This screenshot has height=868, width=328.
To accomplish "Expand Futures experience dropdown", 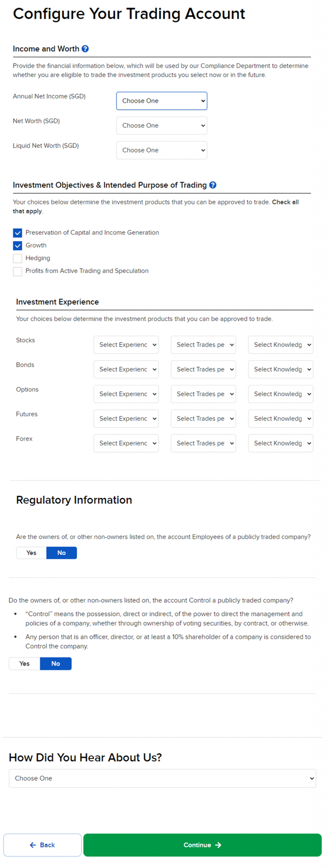I will click(126, 418).
